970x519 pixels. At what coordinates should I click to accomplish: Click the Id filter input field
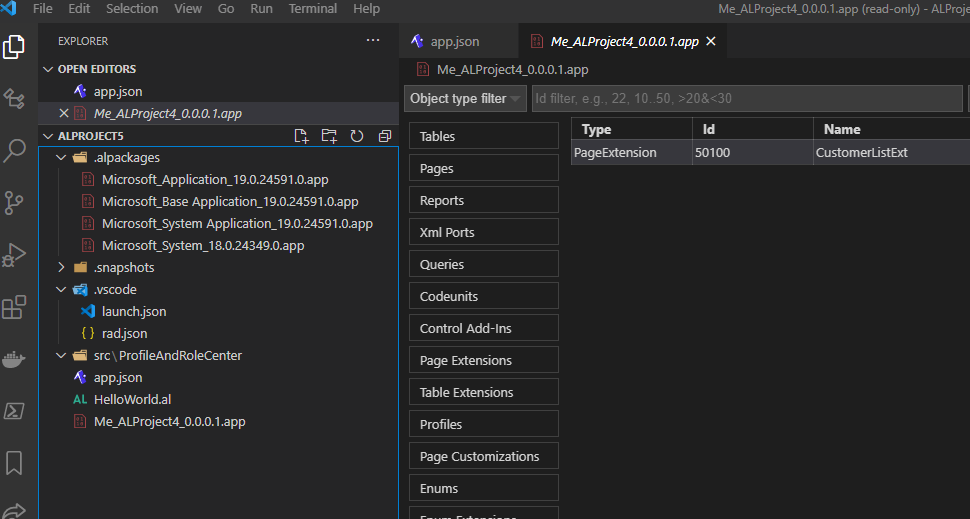(747, 99)
